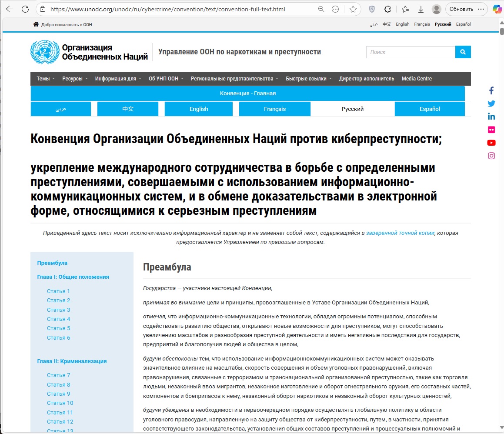Select English in the top language bar
The height and width of the screenshot is (434, 504).
(x=402, y=24)
